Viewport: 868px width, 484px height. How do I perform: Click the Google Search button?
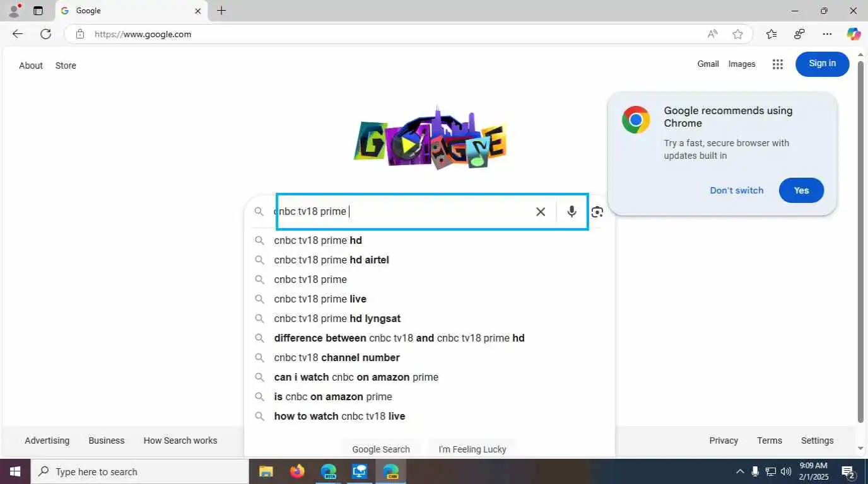(381, 449)
